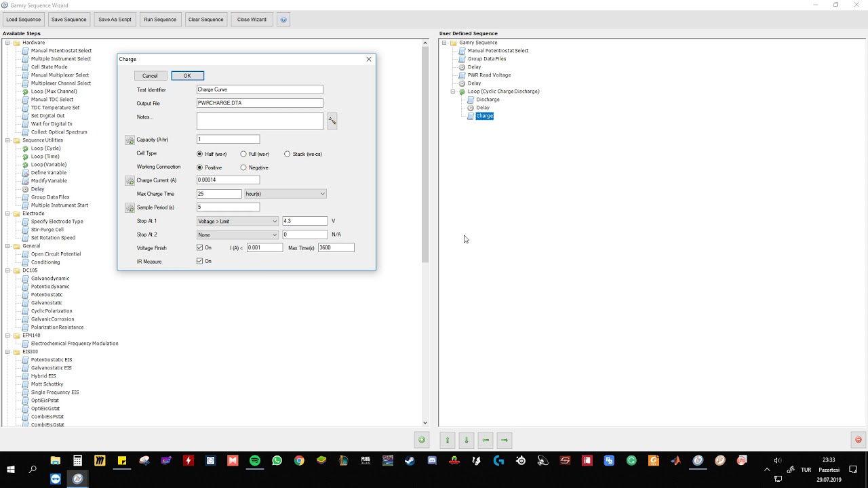The height and width of the screenshot is (488, 868).
Task: Open Steam from the taskbar
Action: (410, 461)
